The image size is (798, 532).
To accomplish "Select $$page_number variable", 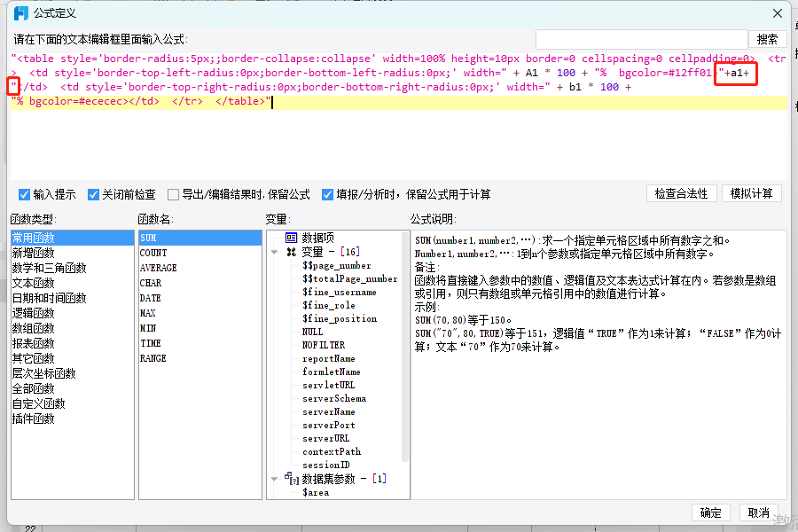I will click(336, 266).
